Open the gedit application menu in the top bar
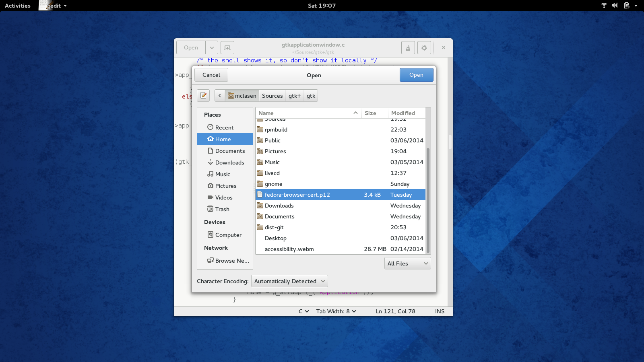The height and width of the screenshot is (362, 644). [53, 6]
